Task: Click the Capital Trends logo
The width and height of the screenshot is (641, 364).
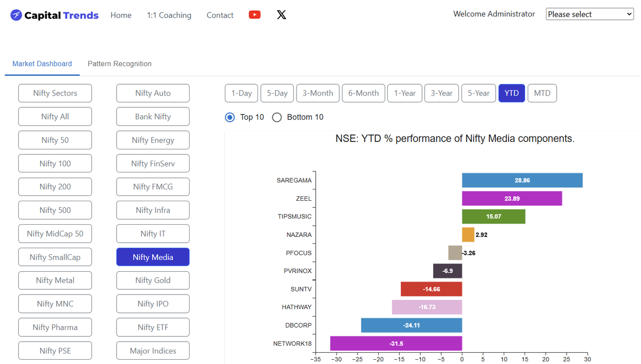Action: click(x=54, y=15)
